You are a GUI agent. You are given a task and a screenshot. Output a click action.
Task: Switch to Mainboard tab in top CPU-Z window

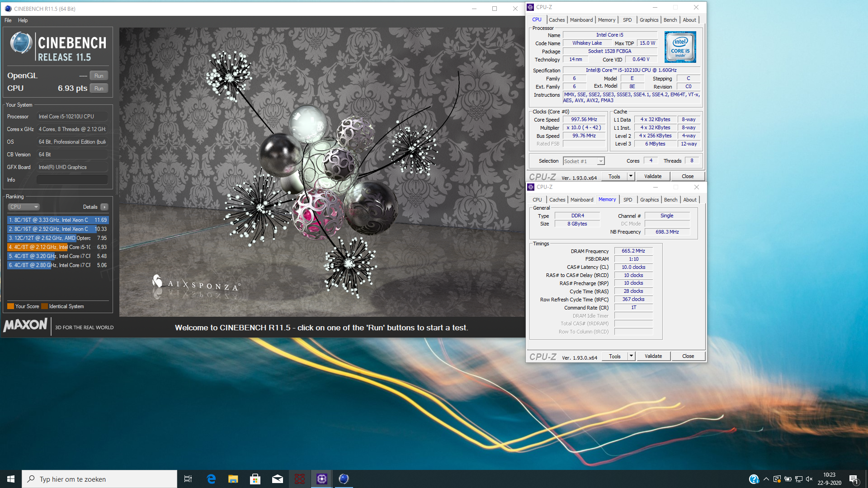pyautogui.click(x=581, y=20)
